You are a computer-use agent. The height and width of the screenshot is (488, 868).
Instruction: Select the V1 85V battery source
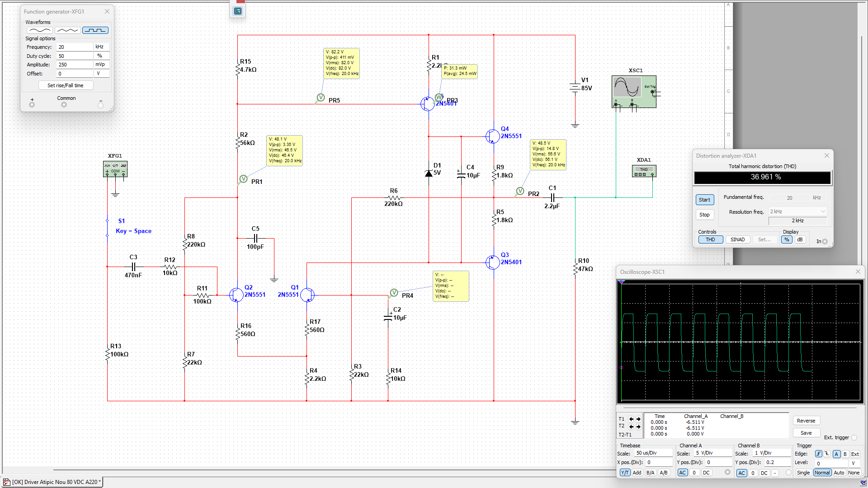[x=575, y=88]
